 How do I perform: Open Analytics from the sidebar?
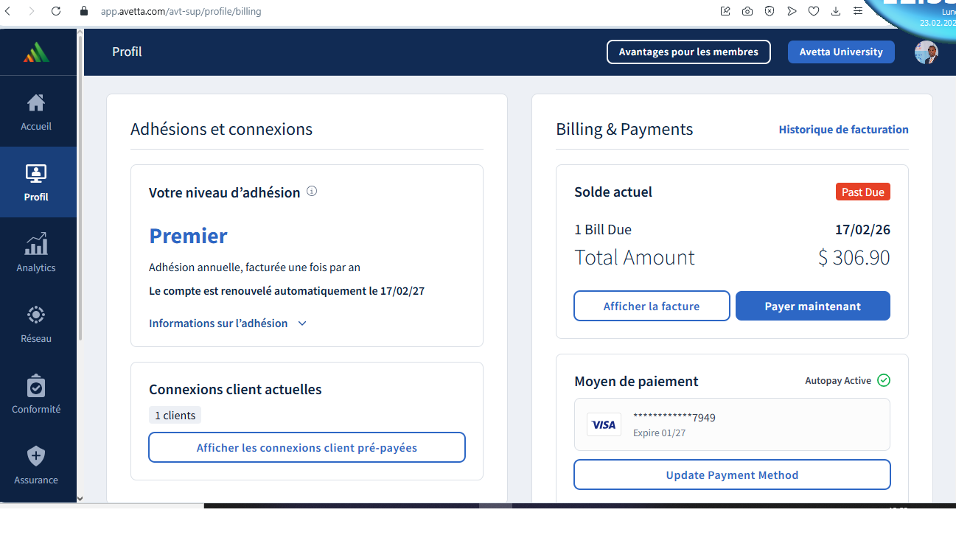click(x=36, y=245)
